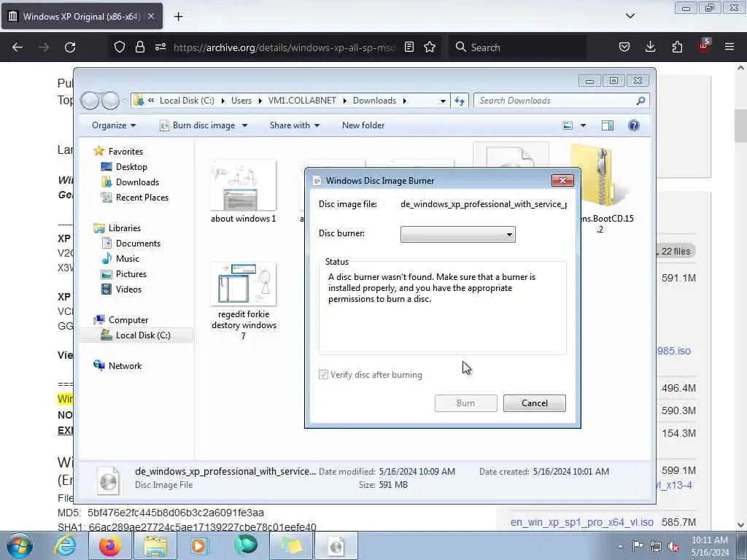Viewport: 747px width, 560px height.
Task: Close the Windows Disc Image Burner dialog
Action: [562, 180]
